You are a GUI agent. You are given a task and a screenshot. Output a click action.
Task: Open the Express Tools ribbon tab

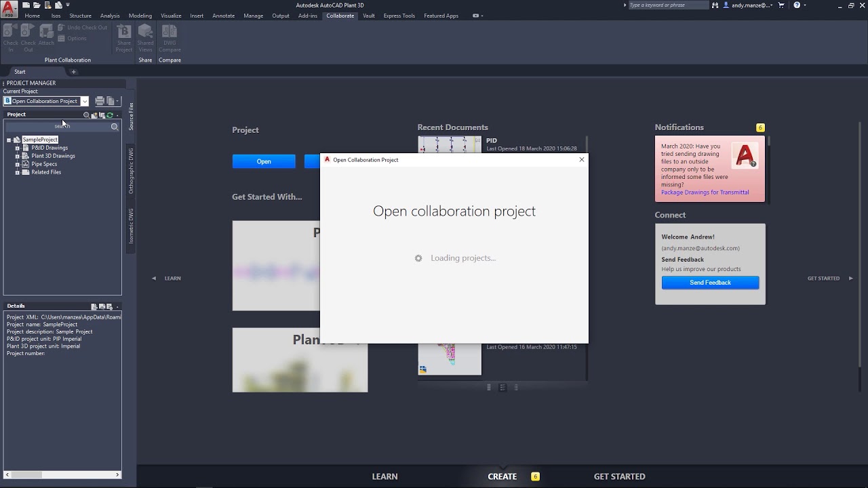pos(399,16)
